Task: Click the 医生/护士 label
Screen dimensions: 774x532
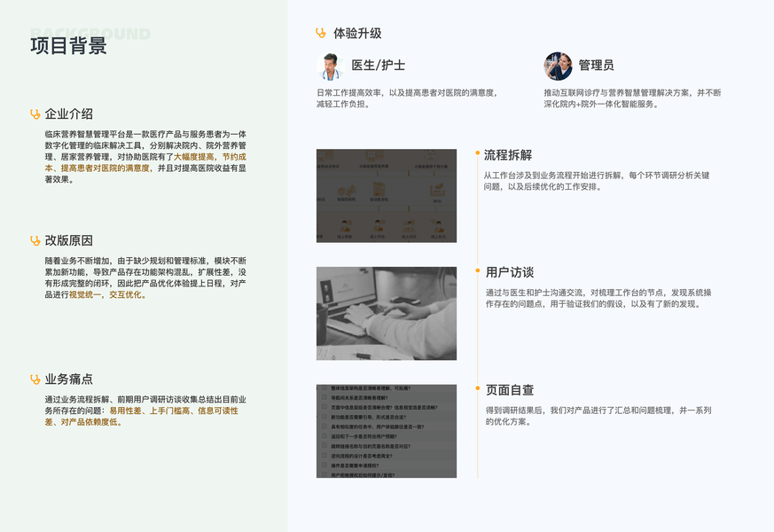Action: click(x=378, y=65)
